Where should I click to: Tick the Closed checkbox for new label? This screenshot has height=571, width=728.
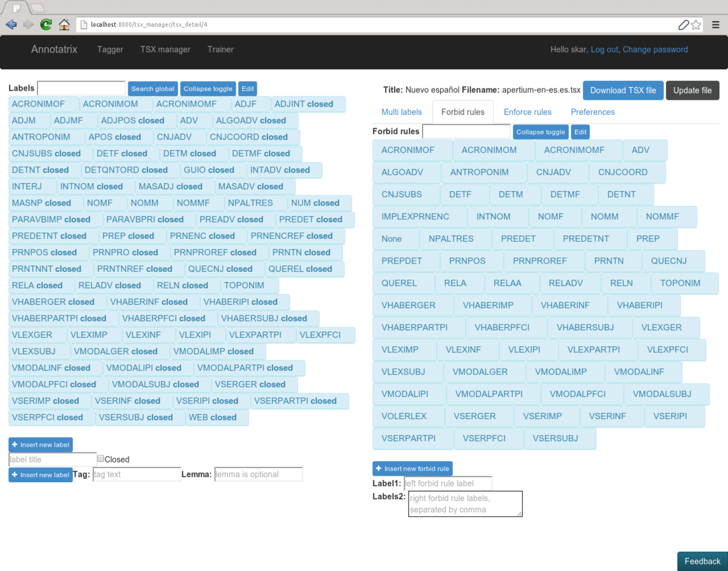coord(100,459)
